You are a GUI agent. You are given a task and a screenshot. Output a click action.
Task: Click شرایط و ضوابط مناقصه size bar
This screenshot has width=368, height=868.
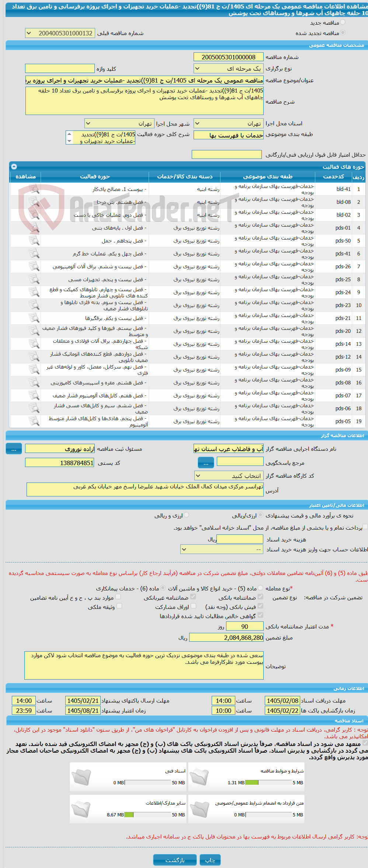[x=268, y=782]
